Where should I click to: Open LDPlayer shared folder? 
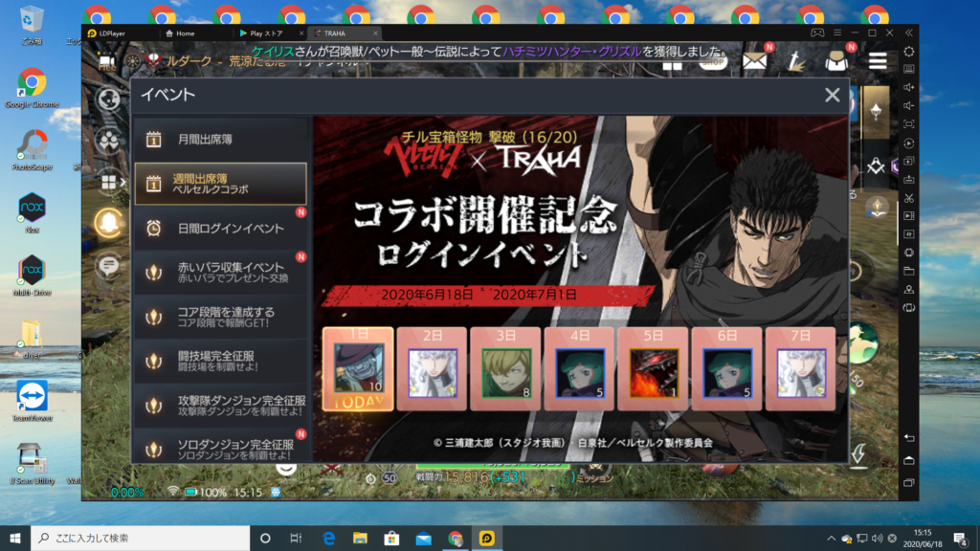click(x=909, y=271)
